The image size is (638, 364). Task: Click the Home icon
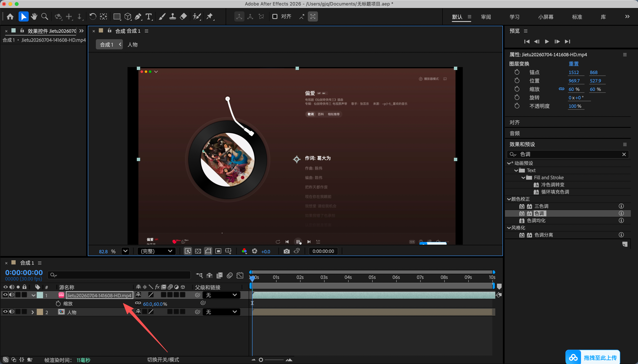click(x=10, y=17)
